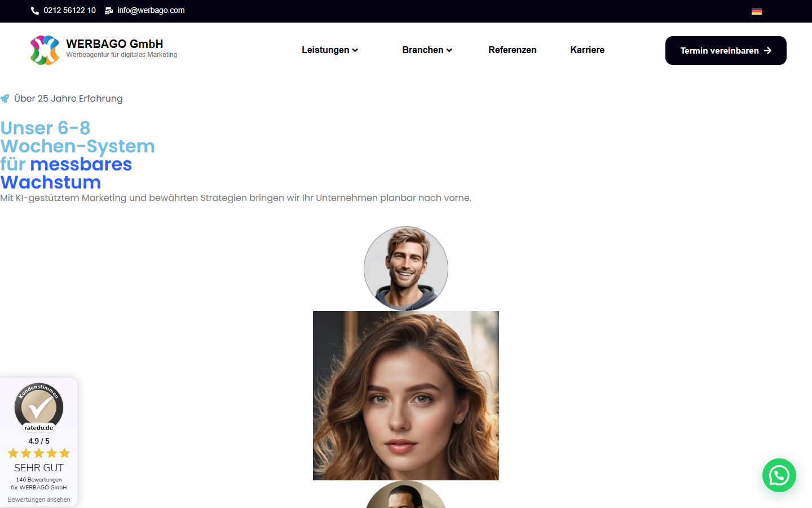The height and width of the screenshot is (508, 812).
Task: Click the SEHR GUT rating label
Action: (x=39, y=468)
